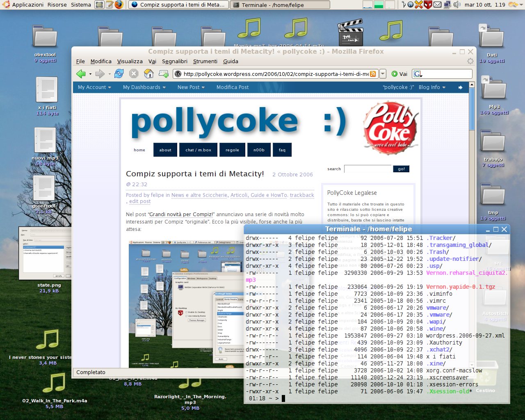
Task: Open Firefox Visualizza menu
Action: pyautogui.click(x=130, y=61)
